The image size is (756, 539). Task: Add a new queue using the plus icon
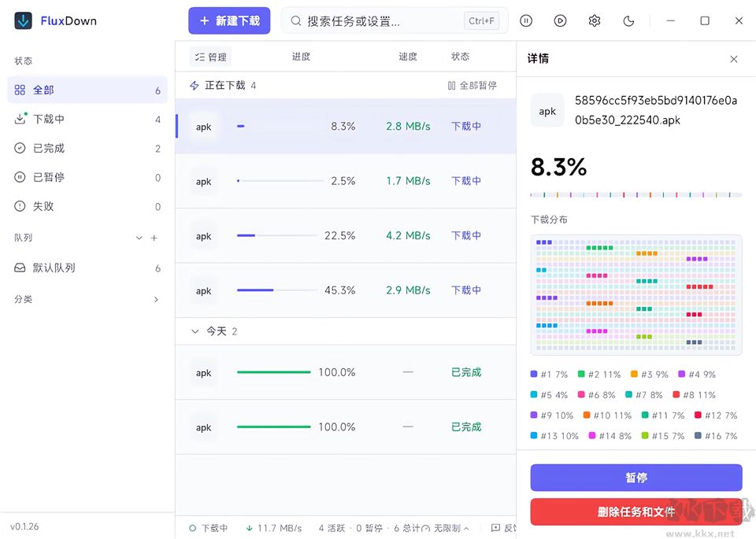[154, 237]
